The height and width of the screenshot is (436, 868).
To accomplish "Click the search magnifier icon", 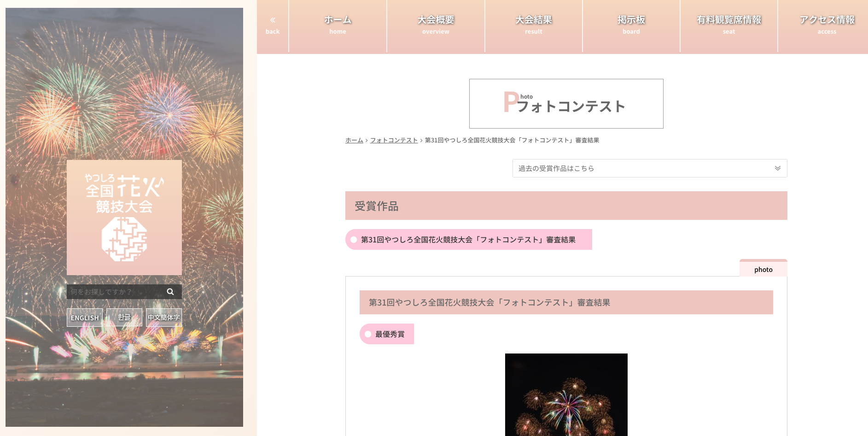I will pyautogui.click(x=170, y=292).
